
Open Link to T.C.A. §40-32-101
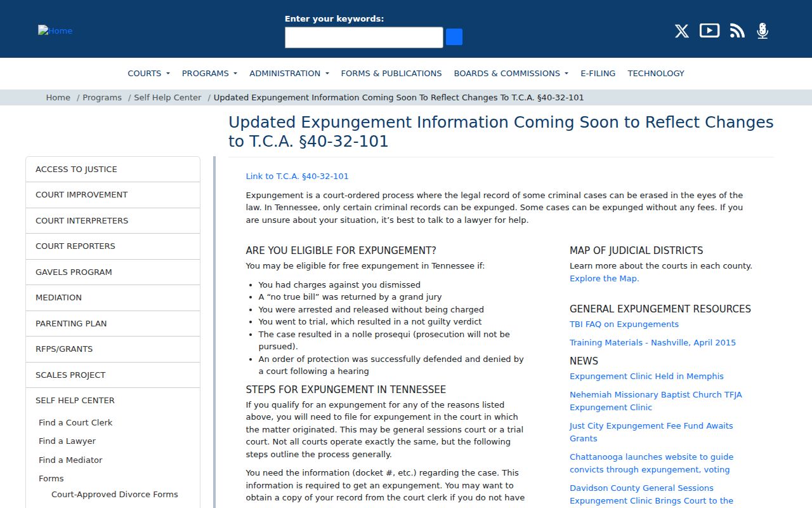click(298, 176)
